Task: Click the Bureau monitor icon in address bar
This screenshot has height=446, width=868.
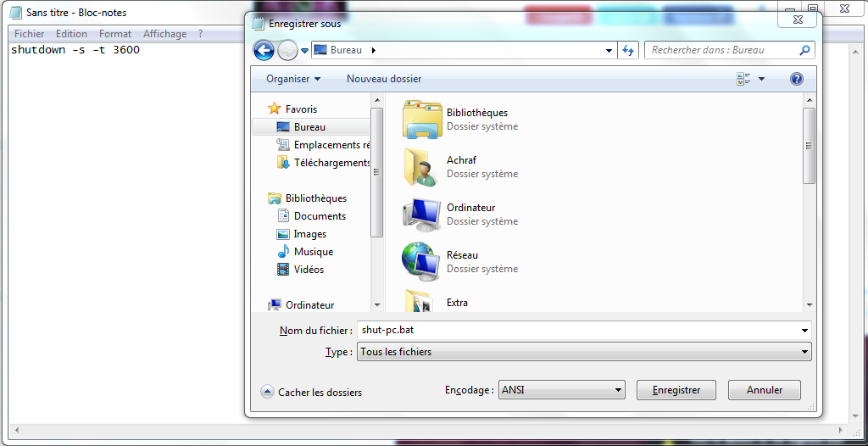Action: [x=320, y=50]
